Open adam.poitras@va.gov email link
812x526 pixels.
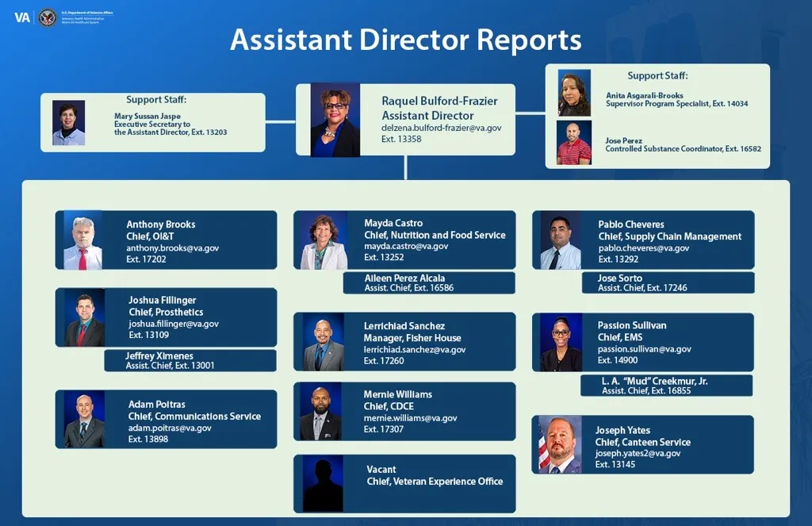170,428
